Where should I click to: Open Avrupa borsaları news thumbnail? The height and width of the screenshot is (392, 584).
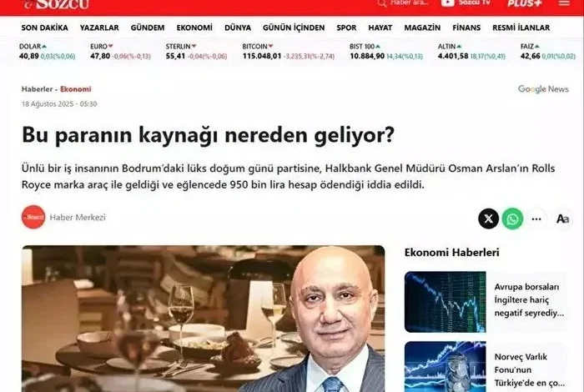(445, 302)
